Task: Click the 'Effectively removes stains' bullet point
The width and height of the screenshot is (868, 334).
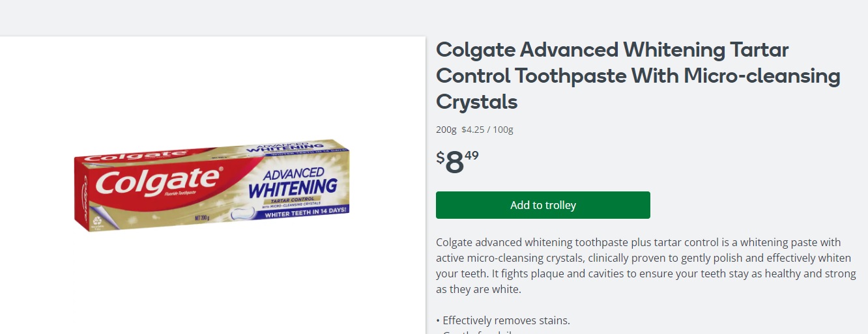Action: coord(506,320)
